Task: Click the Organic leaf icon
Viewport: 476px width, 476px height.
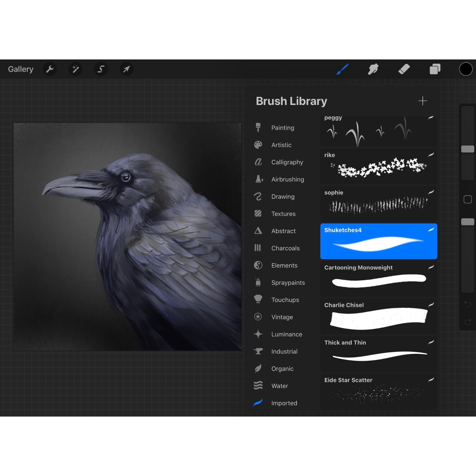Action: pos(258,368)
